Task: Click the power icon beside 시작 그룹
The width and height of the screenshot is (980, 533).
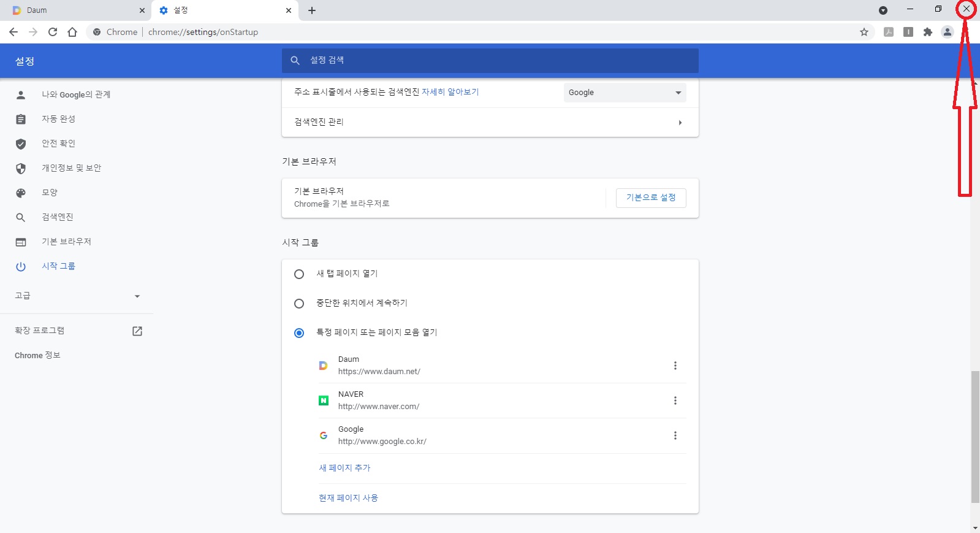Action: pos(21,266)
